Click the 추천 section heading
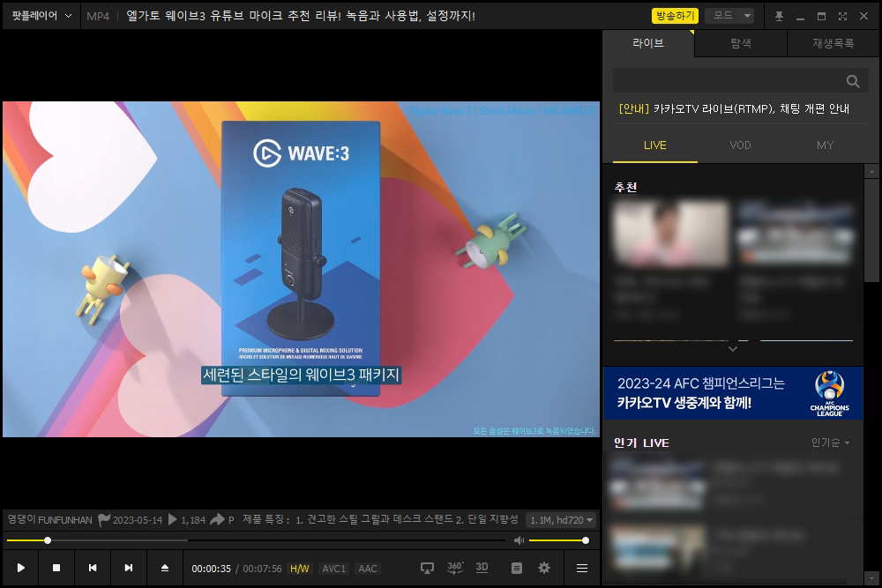The width and height of the screenshot is (882, 588). tap(625, 187)
